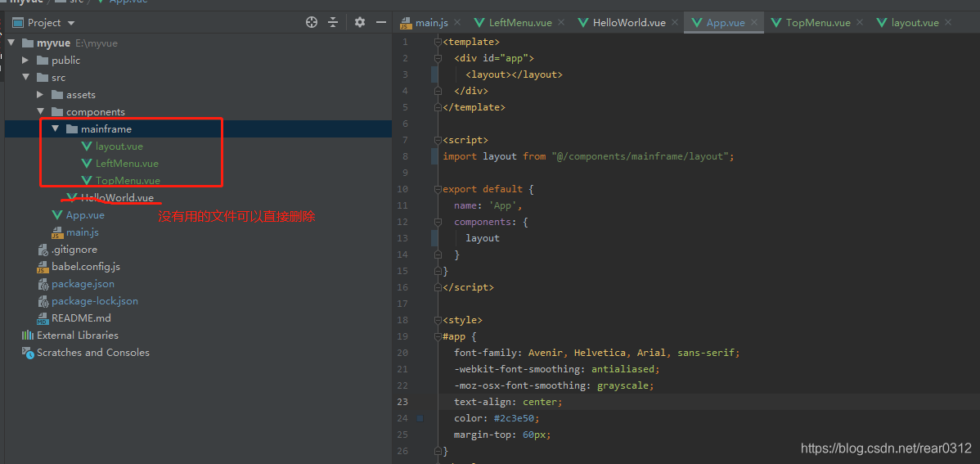Click line number 16 in gutter
Screen dimensions: 980x464
pos(402,288)
